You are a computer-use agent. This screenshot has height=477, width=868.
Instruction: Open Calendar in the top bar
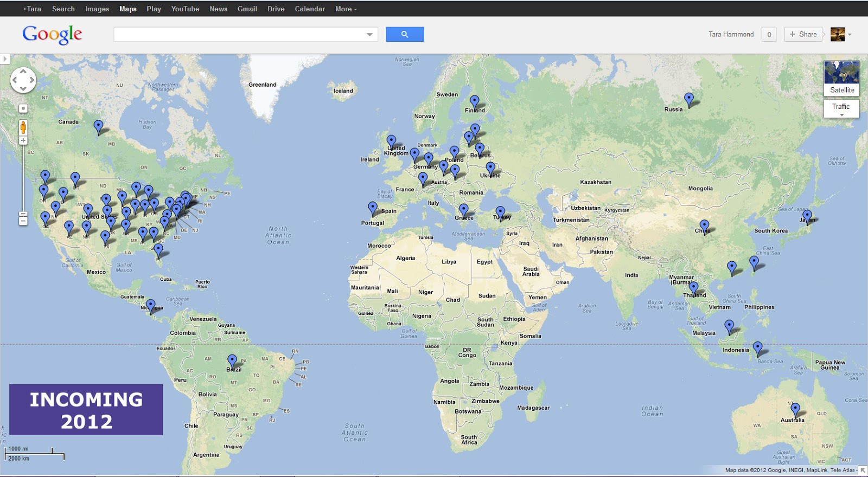[x=310, y=9]
